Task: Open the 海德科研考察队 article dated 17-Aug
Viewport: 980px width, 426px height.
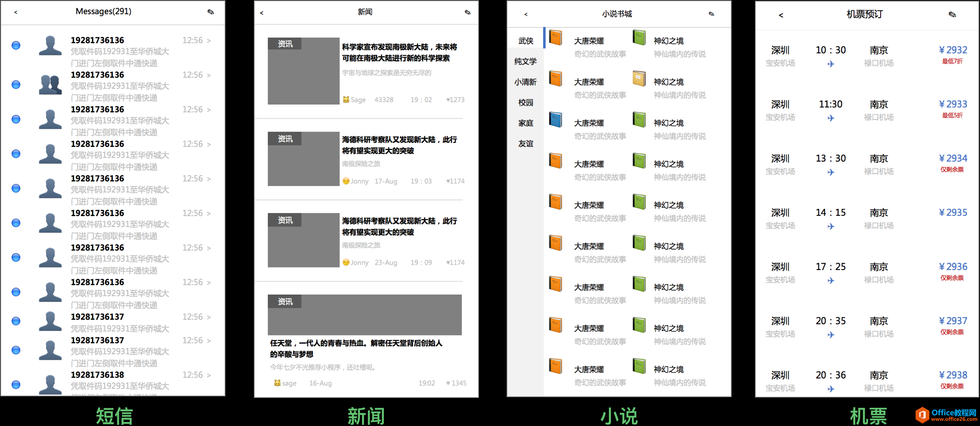Action: click(400, 145)
